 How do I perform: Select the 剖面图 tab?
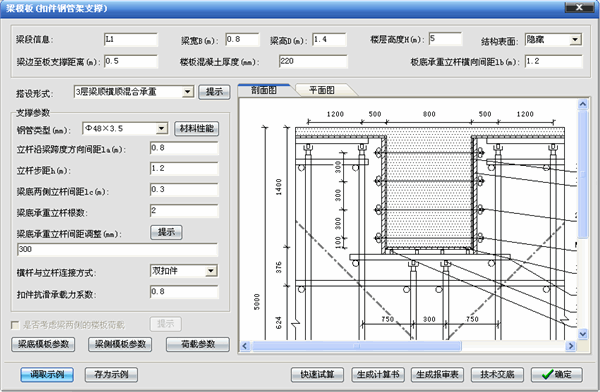pyautogui.click(x=264, y=90)
